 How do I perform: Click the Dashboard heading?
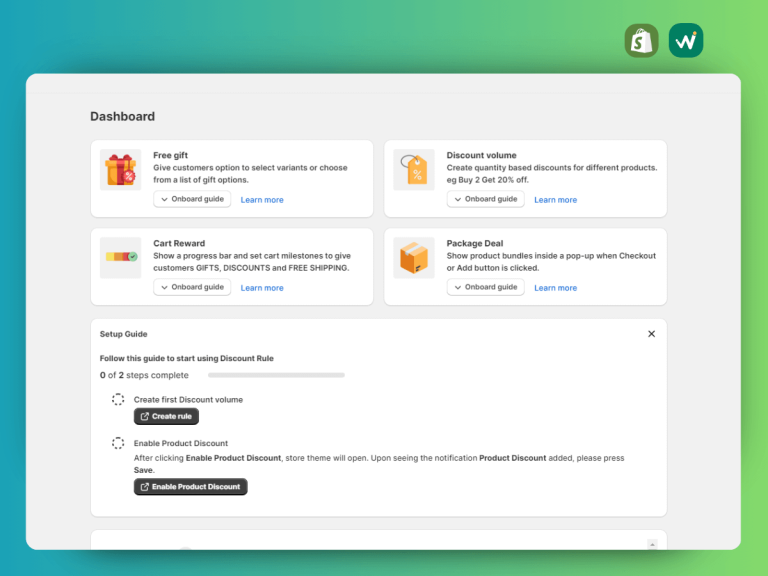point(122,117)
